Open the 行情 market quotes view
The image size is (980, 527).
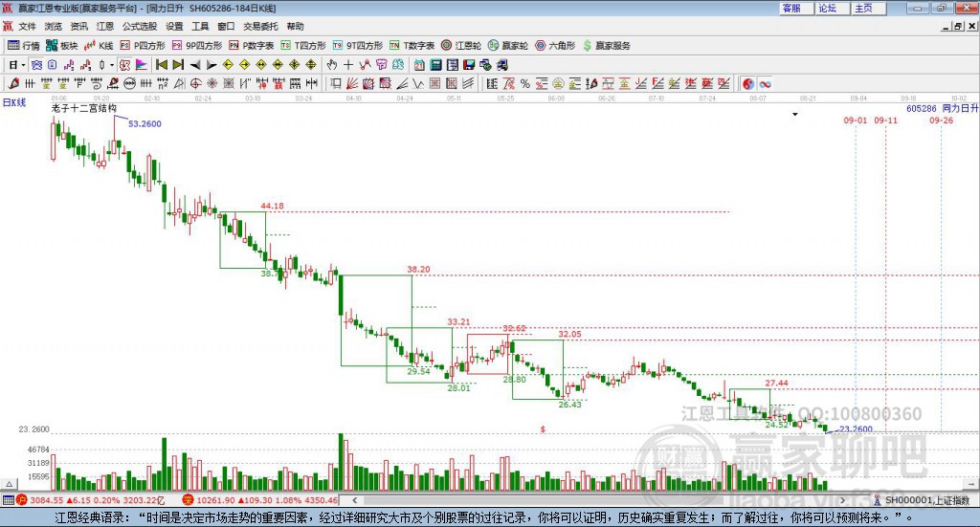(x=24, y=46)
